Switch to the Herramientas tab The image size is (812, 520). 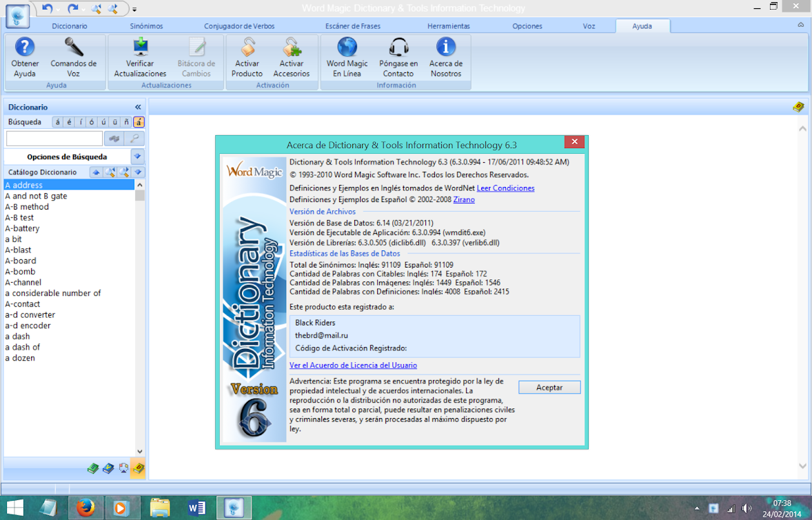pyautogui.click(x=449, y=26)
